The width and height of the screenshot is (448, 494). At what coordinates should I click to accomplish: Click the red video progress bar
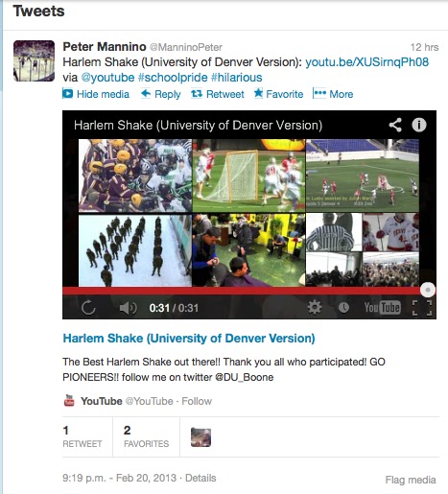tap(242, 291)
